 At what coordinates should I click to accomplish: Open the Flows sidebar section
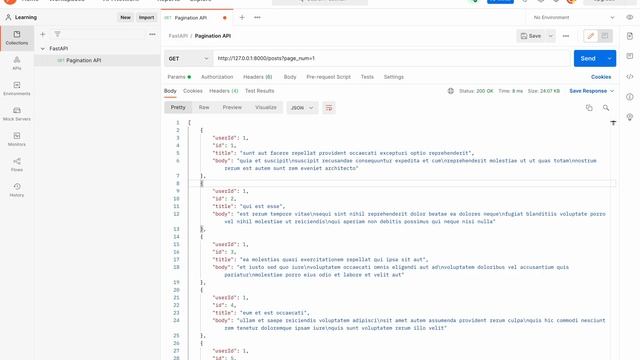(x=17, y=164)
